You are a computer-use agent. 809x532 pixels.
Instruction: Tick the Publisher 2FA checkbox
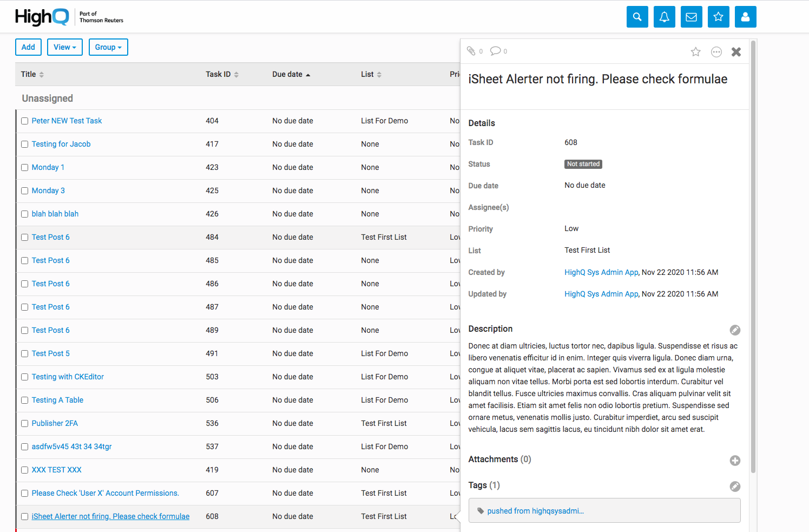[25, 424]
